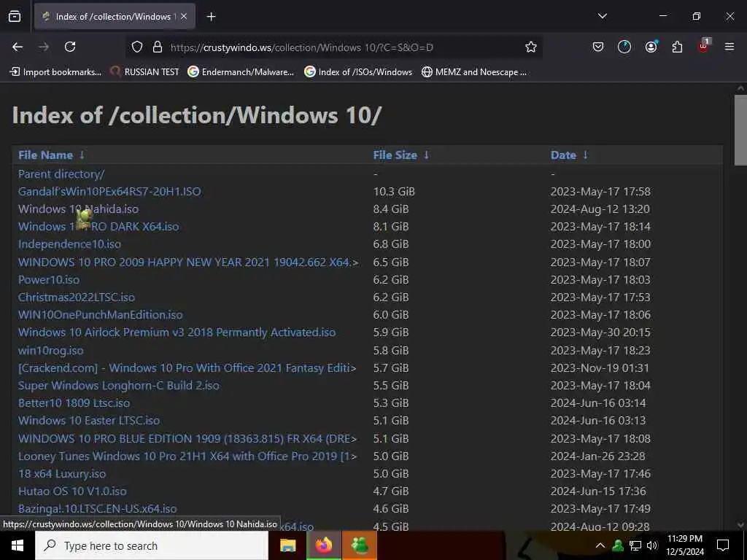Open the Import bookmarks bookmark
This screenshot has width=747, height=560.
pos(55,72)
